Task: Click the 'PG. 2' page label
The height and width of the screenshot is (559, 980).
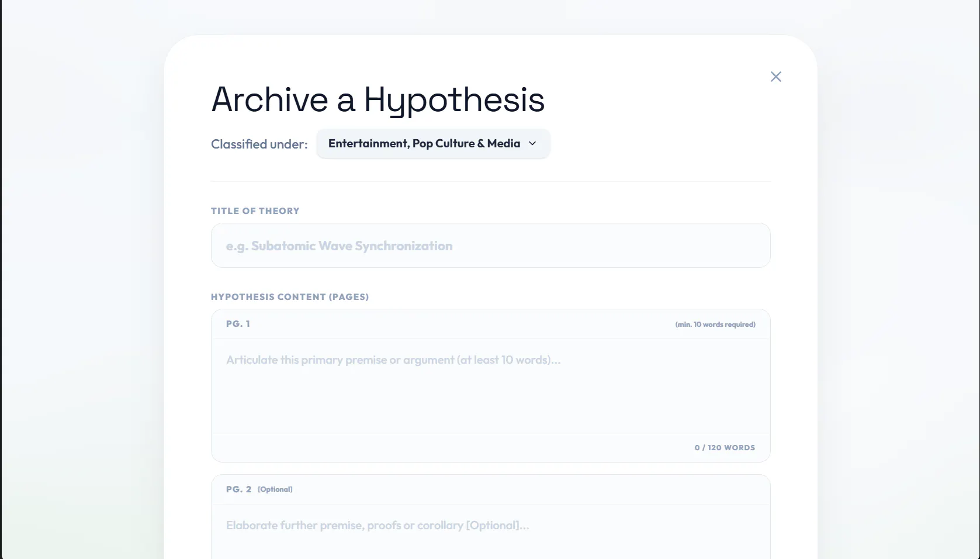Action: 239,489
